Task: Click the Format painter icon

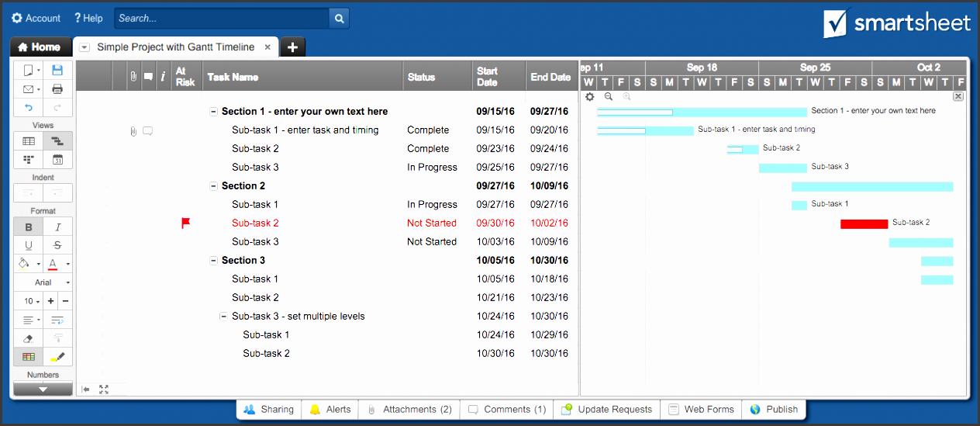Action: point(57,338)
